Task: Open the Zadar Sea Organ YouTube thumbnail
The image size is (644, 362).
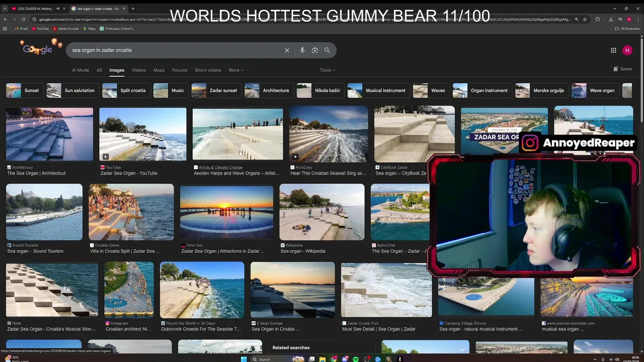Action: pos(143,134)
